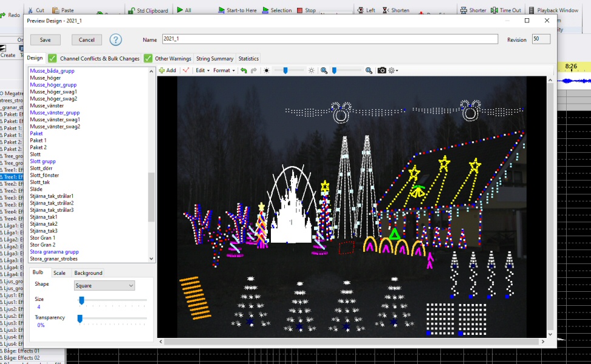The image size is (591, 364).
Task: Select Stjärna_tak_strålar2 in the prop list
Action: pos(52,203)
